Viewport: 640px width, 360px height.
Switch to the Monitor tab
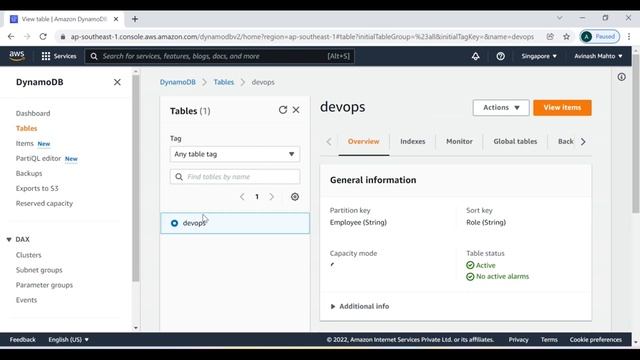459,142
